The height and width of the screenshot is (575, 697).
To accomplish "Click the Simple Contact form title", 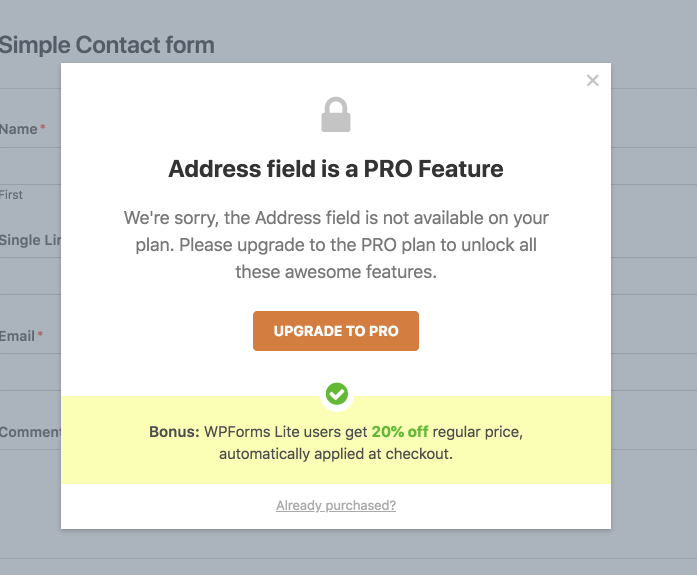I will pos(107,45).
